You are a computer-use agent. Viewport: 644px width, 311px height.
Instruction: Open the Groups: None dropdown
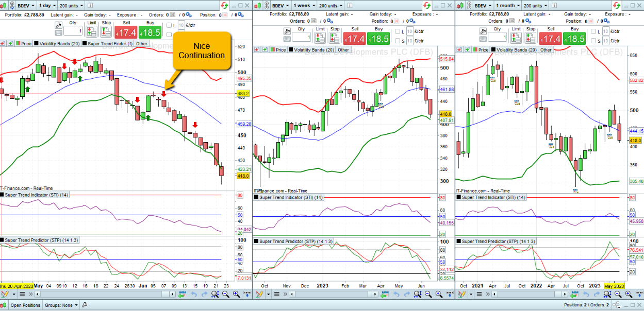tap(61, 305)
